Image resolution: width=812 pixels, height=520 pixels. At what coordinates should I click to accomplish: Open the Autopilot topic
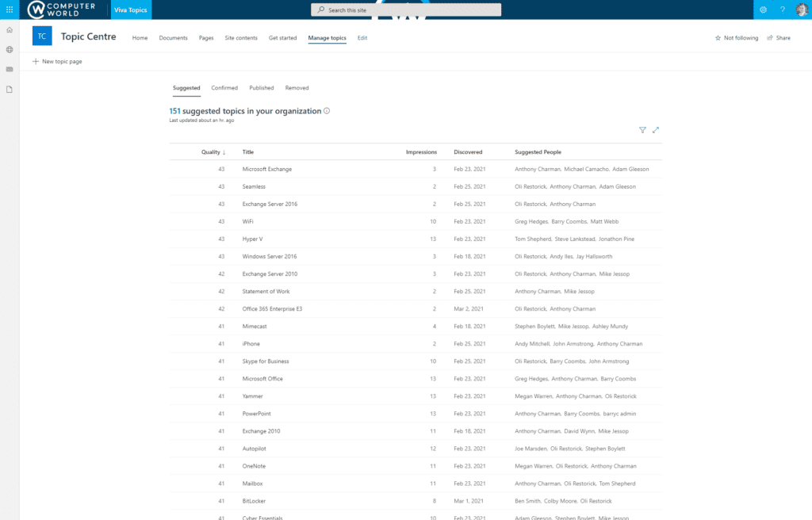coord(254,449)
